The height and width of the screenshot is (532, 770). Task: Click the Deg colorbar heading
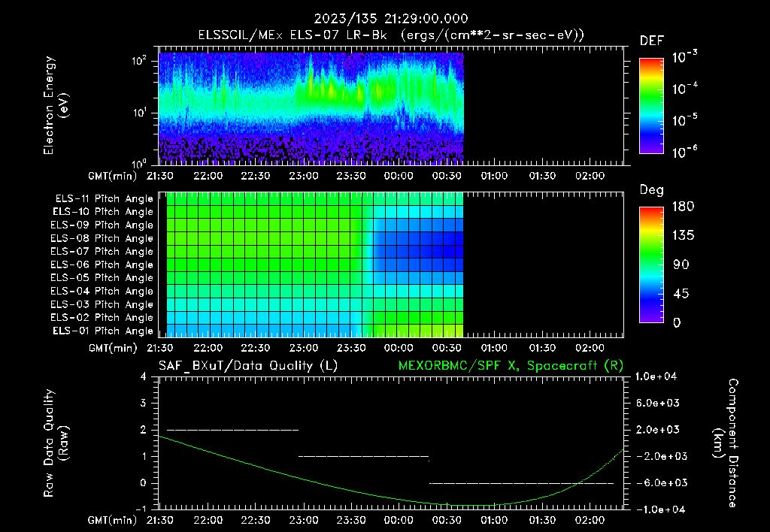(652, 190)
